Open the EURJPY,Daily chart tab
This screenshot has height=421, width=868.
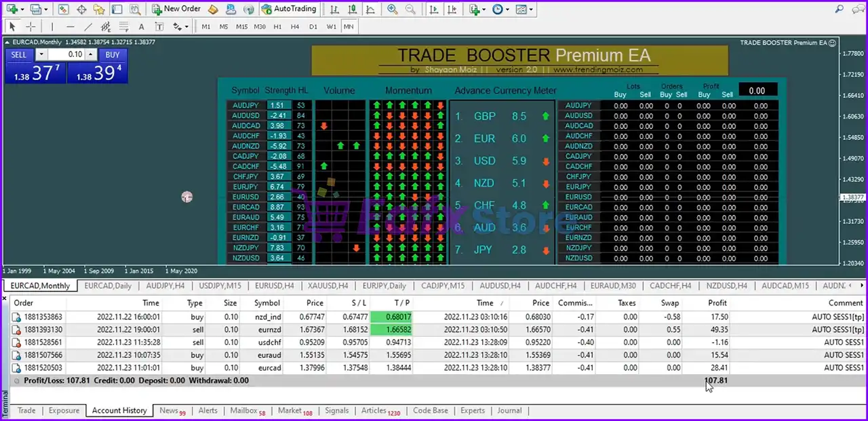384,286
